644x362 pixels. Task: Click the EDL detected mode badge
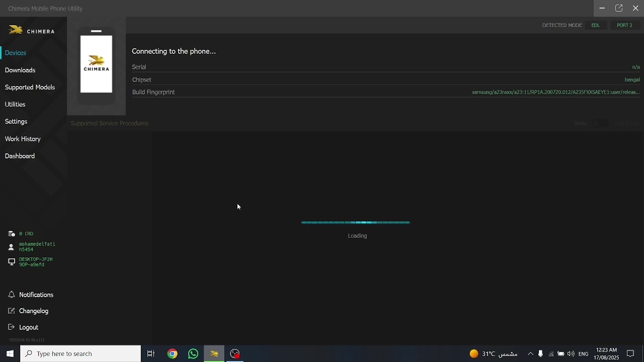(x=596, y=25)
